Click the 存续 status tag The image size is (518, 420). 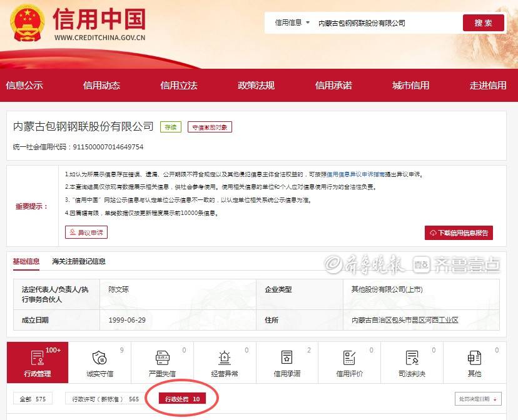(x=171, y=127)
